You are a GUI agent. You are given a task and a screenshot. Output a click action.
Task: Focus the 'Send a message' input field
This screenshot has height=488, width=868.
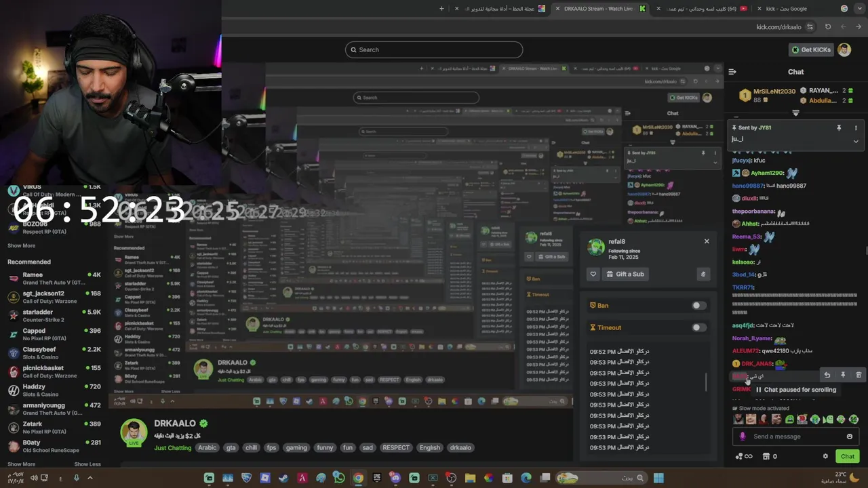pyautogui.click(x=795, y=436)
